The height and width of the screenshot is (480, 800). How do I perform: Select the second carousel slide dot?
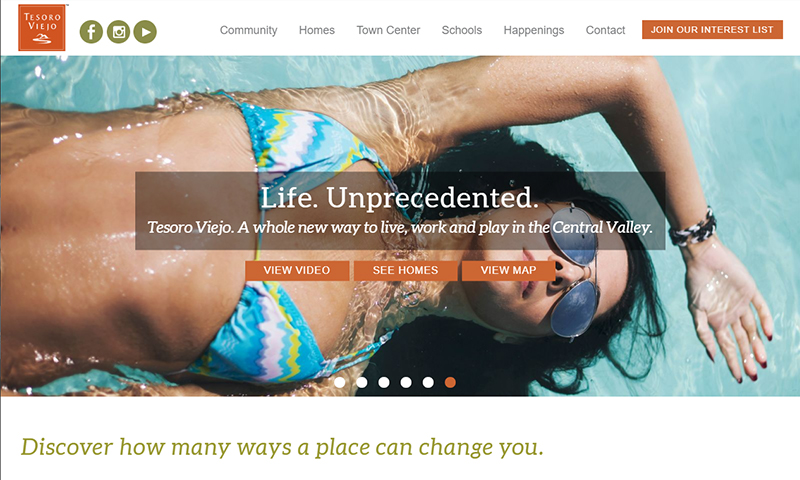362,382
